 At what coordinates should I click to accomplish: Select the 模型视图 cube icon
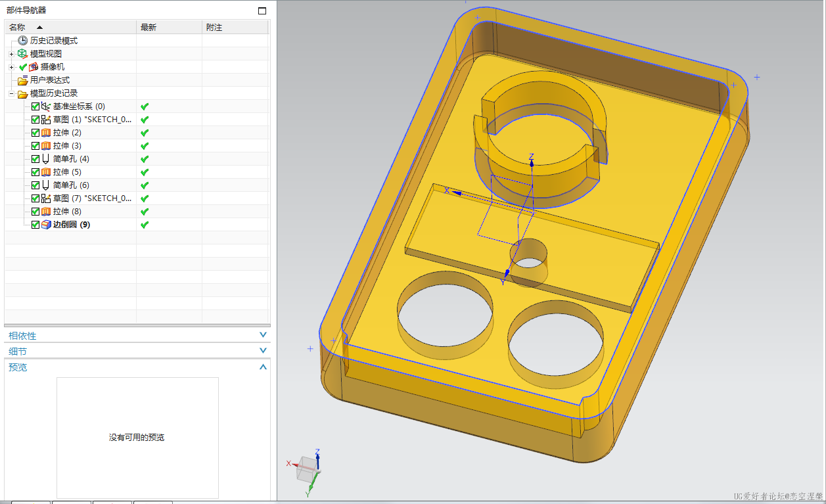coord(23,54)
